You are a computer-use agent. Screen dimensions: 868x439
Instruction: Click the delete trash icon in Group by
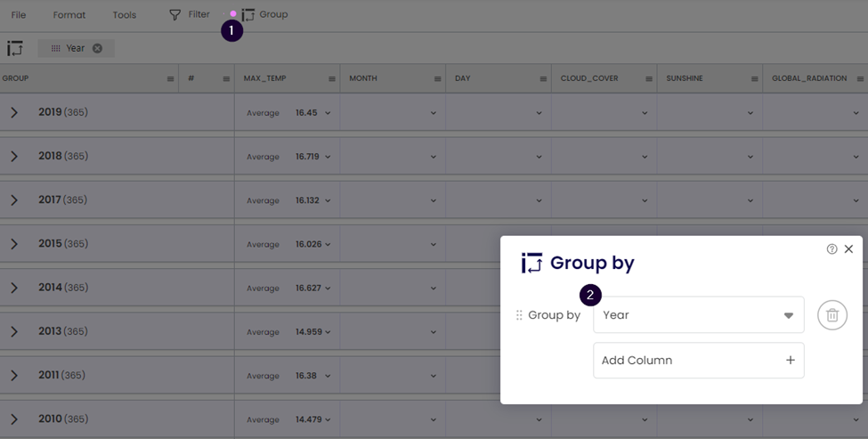click(831, 315)
